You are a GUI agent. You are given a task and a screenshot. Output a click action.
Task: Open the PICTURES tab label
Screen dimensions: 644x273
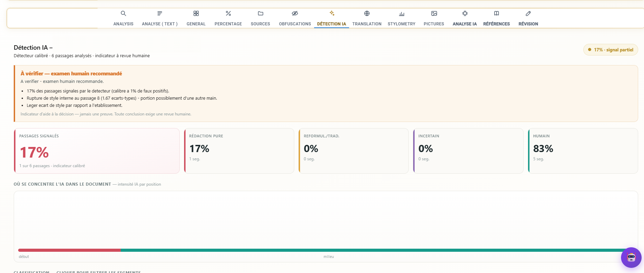point(434,24)
